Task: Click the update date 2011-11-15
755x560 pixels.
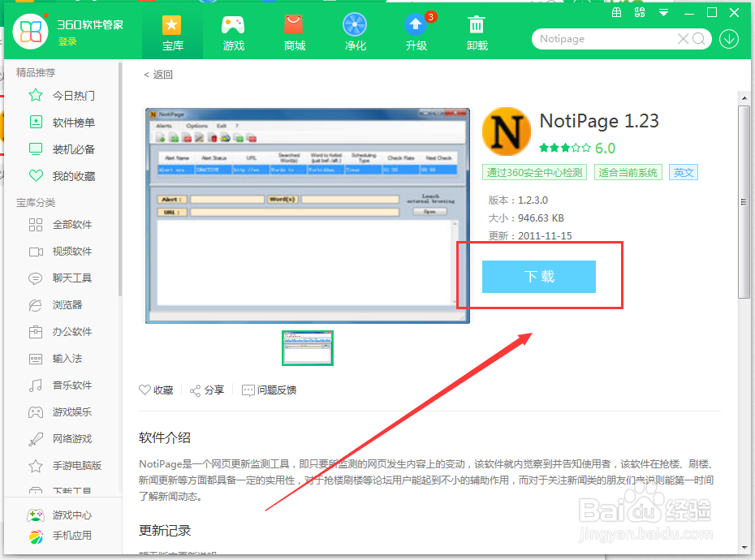Action: pyautogui.click(x=545, y=236)
